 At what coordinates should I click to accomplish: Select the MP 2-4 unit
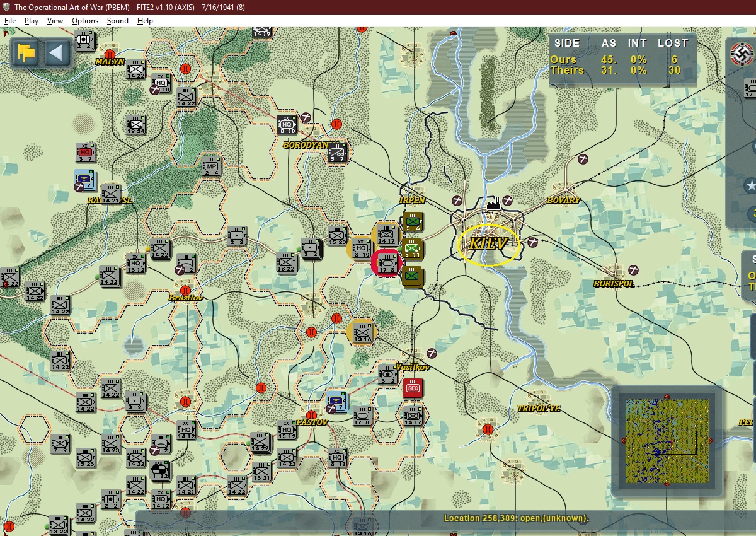pyautogui.click(x=212, y=166)
